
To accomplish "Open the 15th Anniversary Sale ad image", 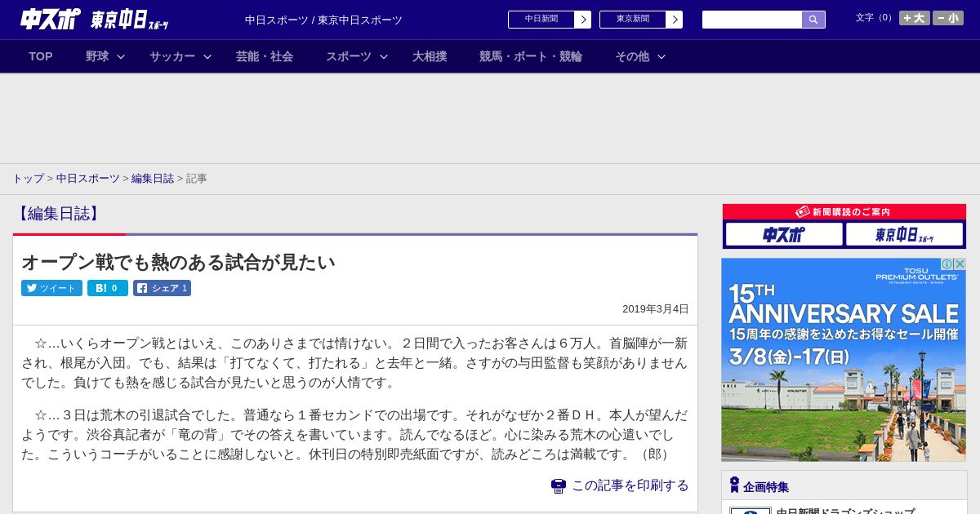I will pyautogui.click(x=844, y=360).
